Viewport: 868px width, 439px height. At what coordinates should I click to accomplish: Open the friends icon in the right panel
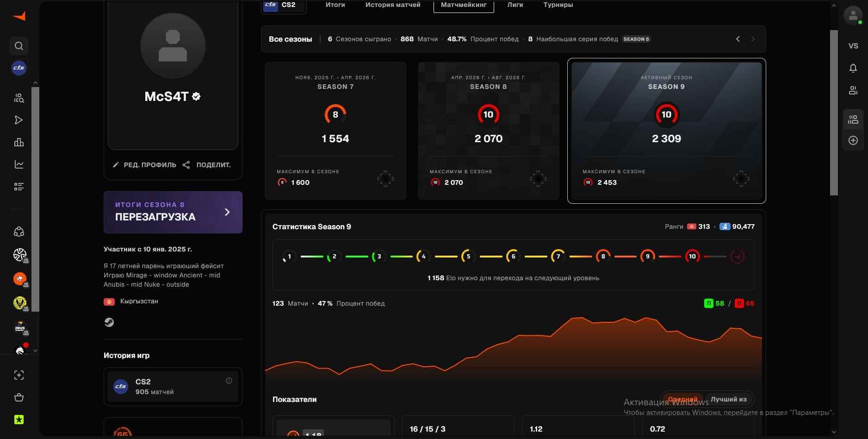853,90
